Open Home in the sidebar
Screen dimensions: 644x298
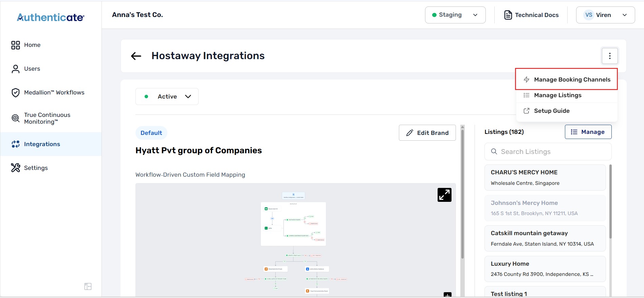click(x=51, y=45)
